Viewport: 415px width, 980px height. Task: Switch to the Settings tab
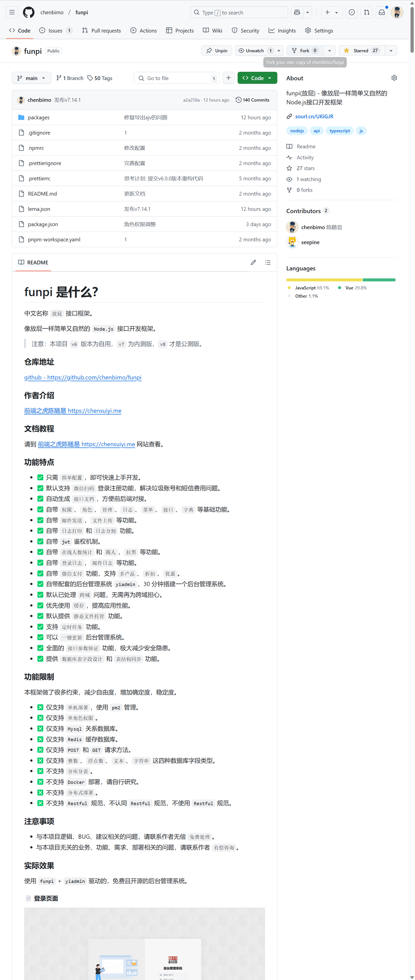pos(319,31)
